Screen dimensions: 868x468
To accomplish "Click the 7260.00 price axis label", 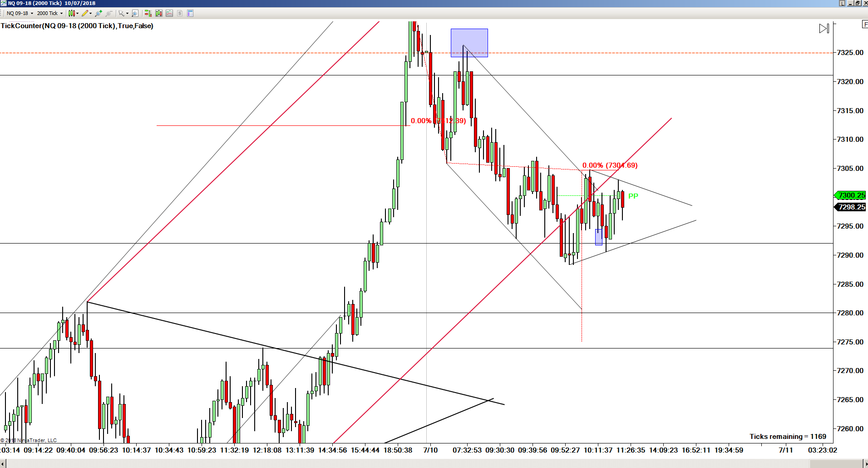I will (850, 429).
